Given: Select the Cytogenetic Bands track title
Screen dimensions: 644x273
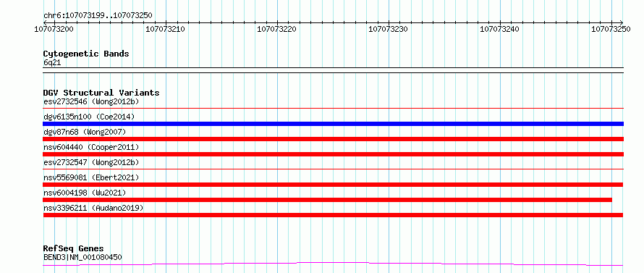Looking at the screenshot, I should (86, 54).
